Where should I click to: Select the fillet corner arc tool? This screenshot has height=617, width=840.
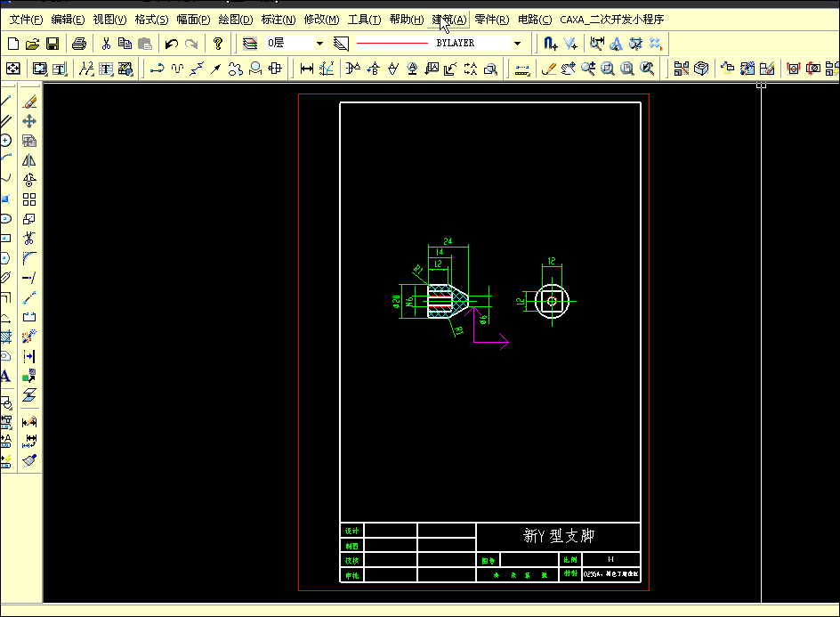tap(29, 258)
